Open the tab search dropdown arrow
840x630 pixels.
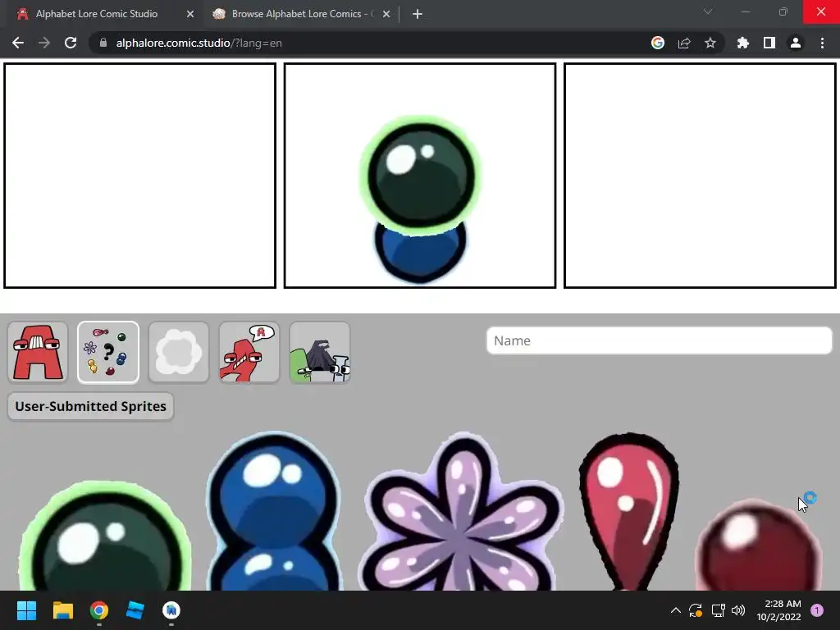(708, 11)
